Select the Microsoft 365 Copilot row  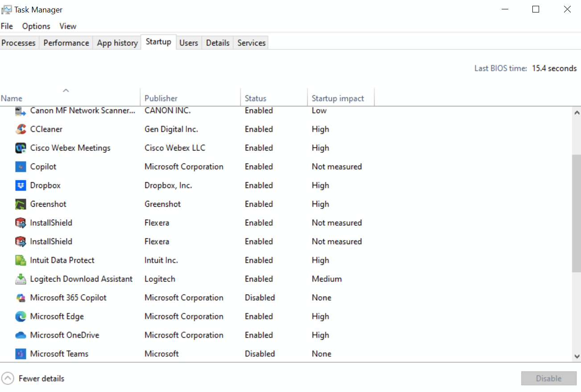(x=286, y=298)
